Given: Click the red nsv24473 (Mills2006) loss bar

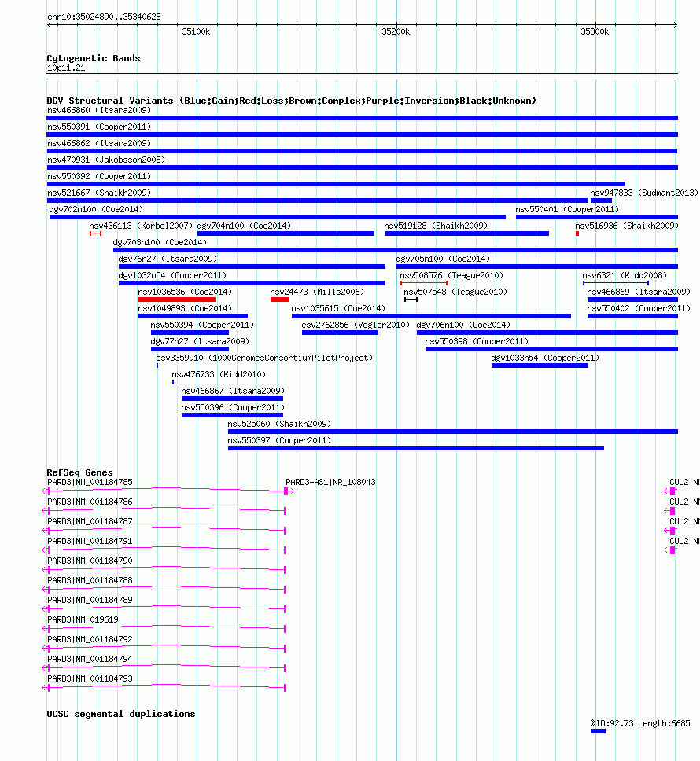Looking at the screenshot, I should point(280,300).
